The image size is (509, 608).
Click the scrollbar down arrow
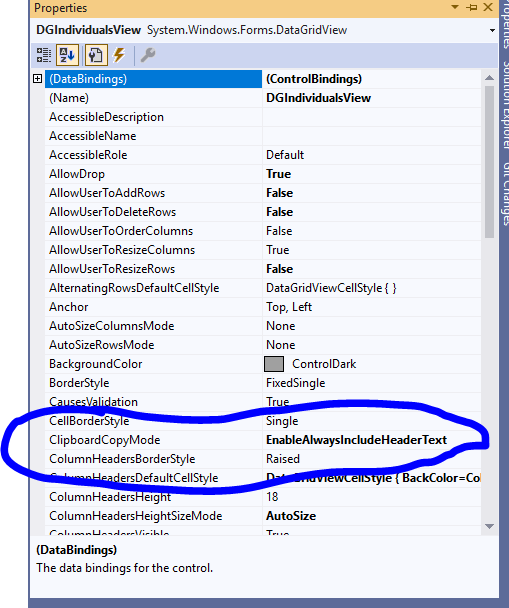pos(489,526)
